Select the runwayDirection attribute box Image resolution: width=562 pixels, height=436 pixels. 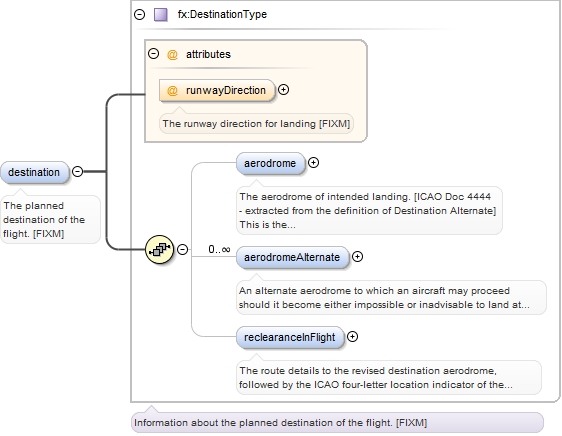217,90
